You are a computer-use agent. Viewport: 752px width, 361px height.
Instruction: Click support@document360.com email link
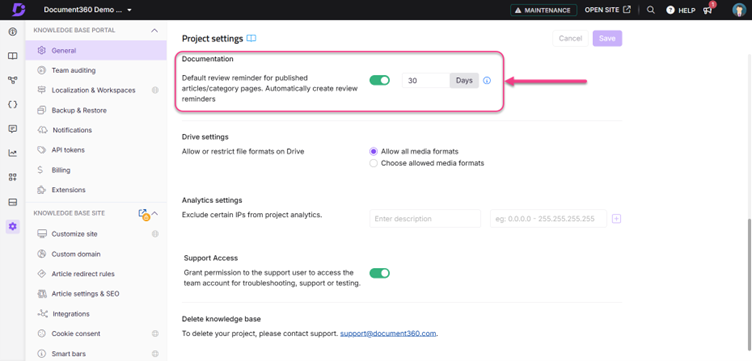[388, 334]
